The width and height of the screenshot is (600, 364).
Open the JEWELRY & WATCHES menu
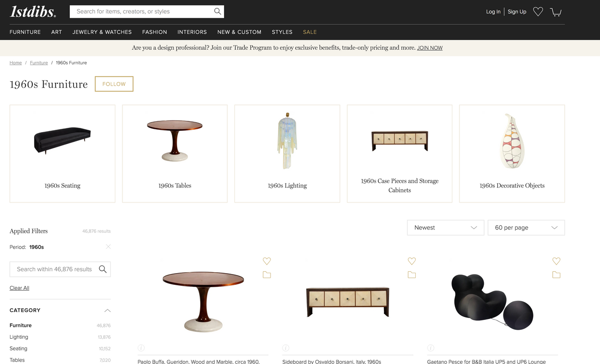[102, 32]
